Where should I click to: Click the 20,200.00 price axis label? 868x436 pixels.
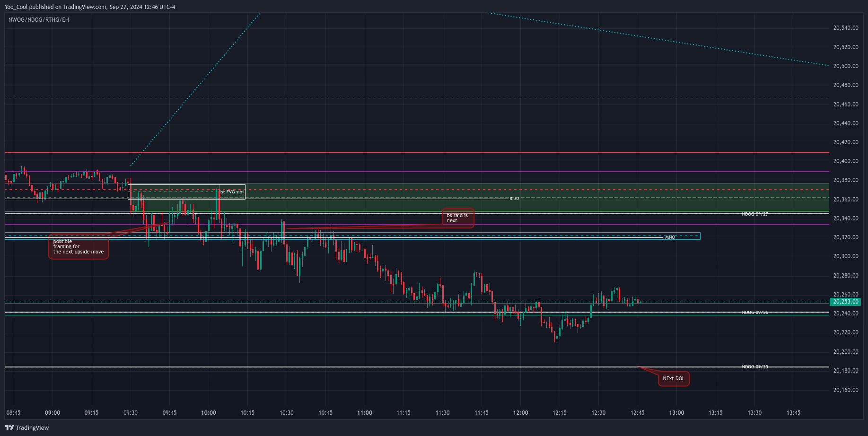click(x=845, y=352)
